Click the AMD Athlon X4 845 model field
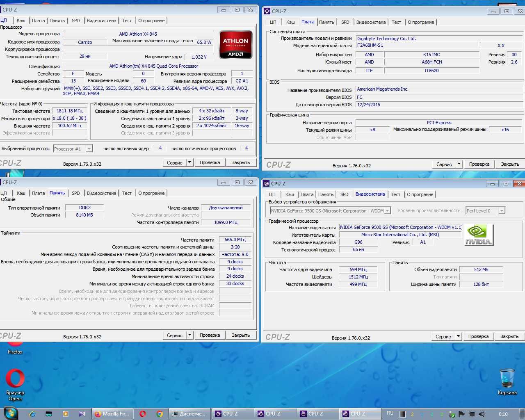The width and height of the screenshot is (525, 420). click(138, 34)
